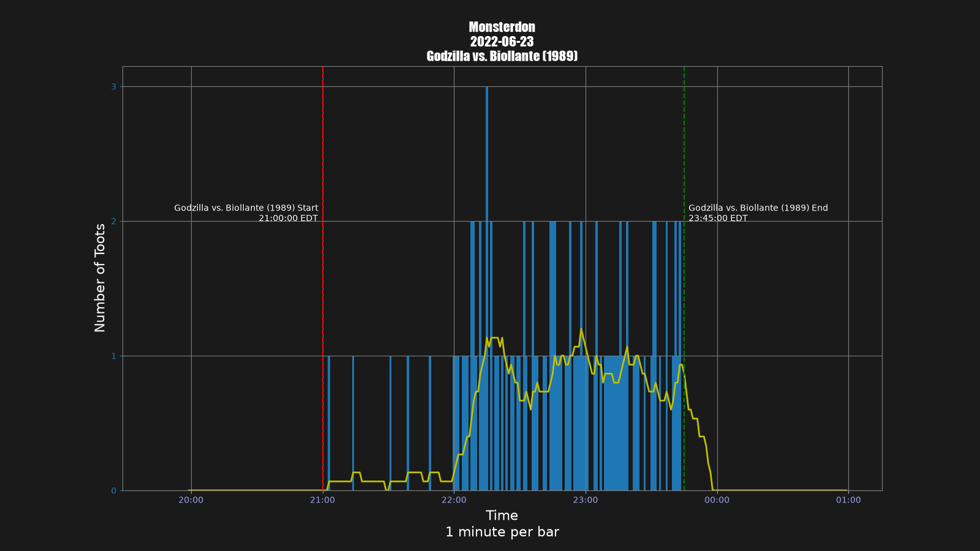Click the "Godzilla vs. Biollante (1989) End" annotation

pos(758,208)
